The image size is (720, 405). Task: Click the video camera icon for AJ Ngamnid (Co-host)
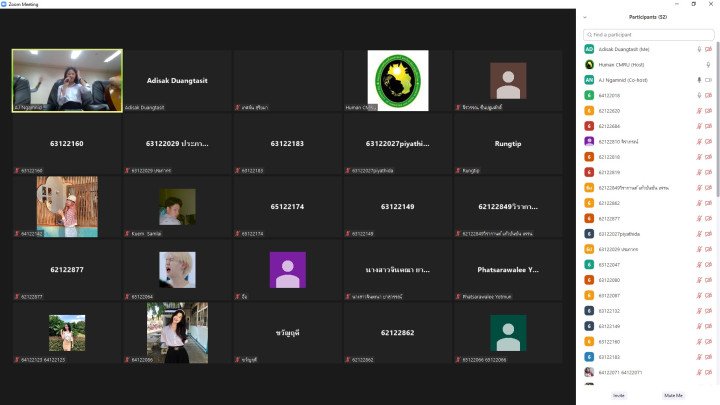pos(709,80)
